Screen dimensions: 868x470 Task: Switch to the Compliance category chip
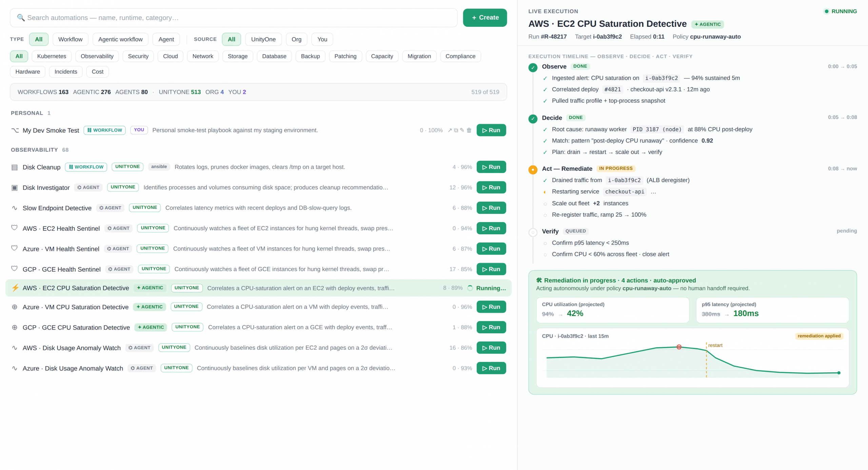(x=460, y=56)
